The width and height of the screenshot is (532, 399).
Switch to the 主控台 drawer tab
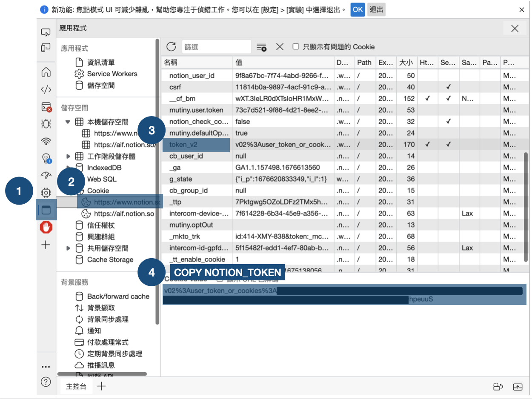(x=76, y=386)
